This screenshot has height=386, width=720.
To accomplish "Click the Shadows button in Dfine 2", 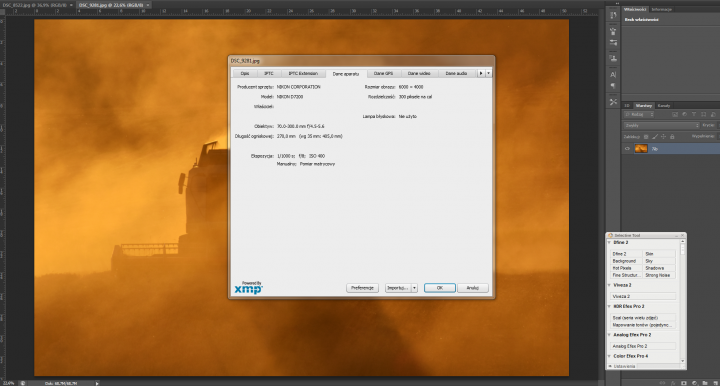I will point(659,268).
